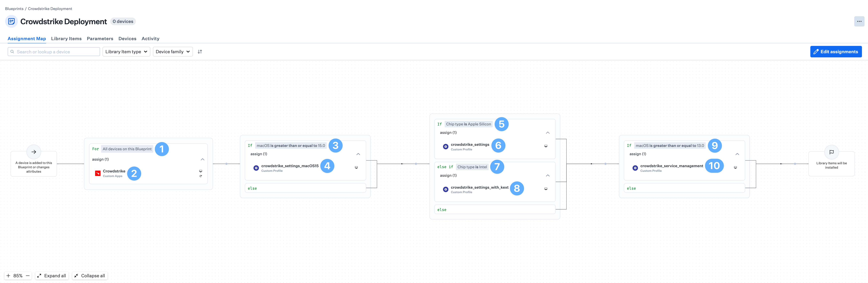Select the Chip type is Intel condition
Image resolution: width=868 pixels, height=283 pixels.
(x=472, y=167)
